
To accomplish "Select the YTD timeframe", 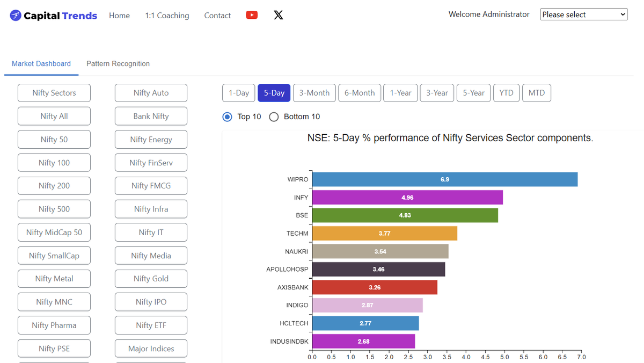I will pyautogui.click(x=506, y=93).
